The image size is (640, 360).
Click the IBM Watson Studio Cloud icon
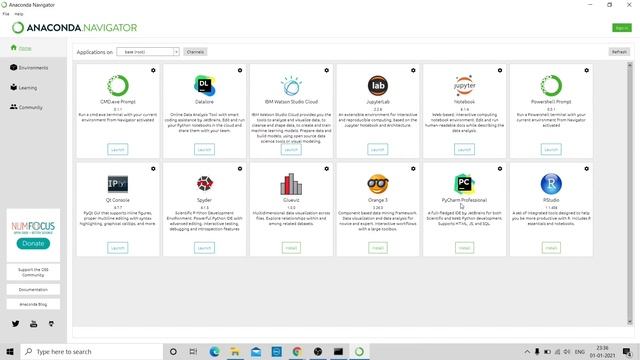tap(291, 85)
